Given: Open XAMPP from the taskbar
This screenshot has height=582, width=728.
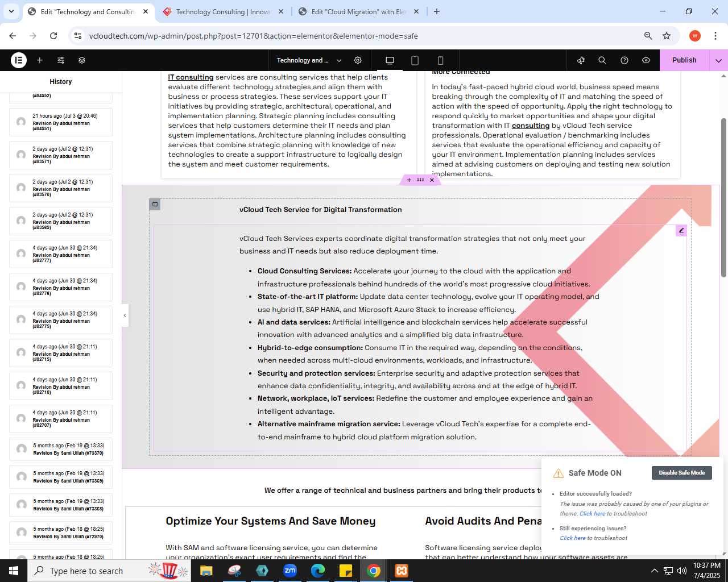Looking at the screenshot, I should click(402, 571).
